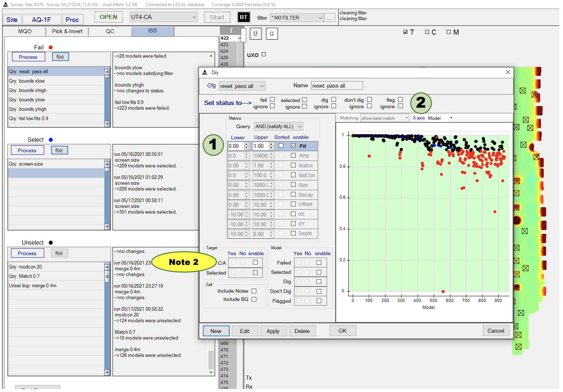Viewport: 563px width, 392px height.
Task: Toggle the T checkbox at top
Action: (406, 32)
